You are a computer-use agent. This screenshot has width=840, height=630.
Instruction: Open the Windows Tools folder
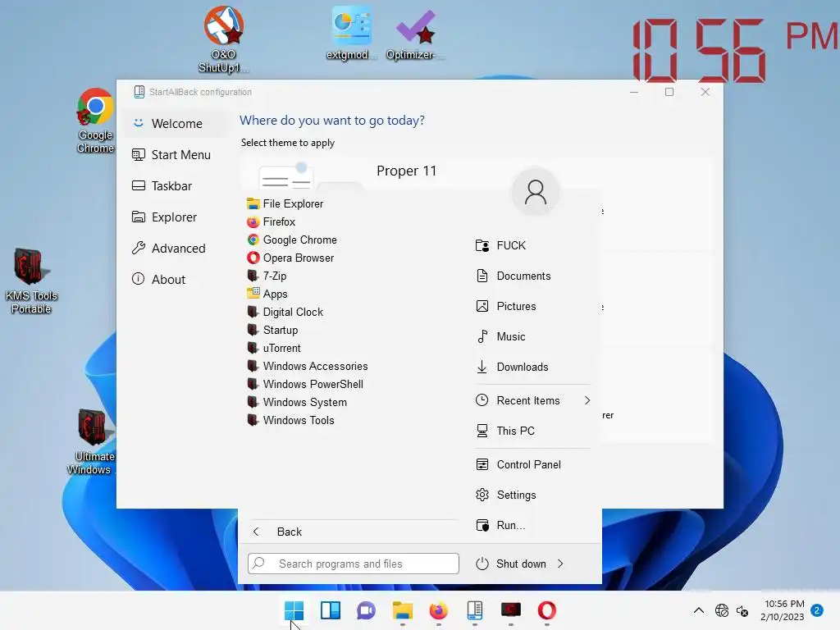tap(290, 421)
